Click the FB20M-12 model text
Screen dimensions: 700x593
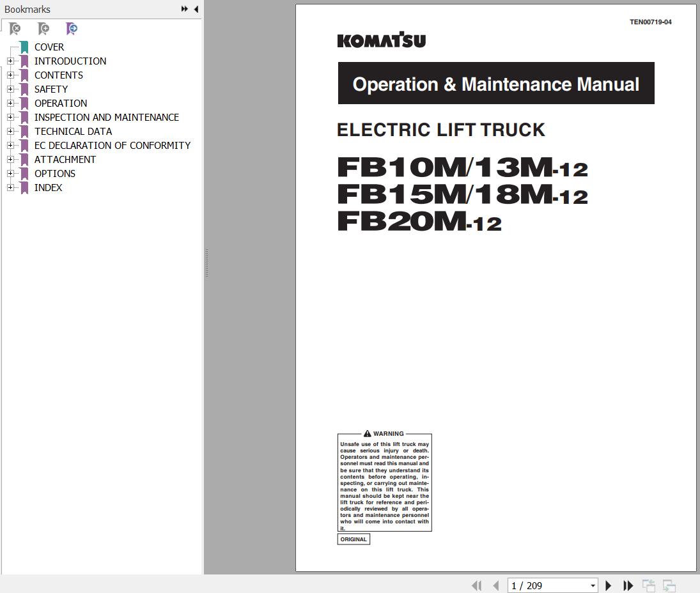(419, 221)
